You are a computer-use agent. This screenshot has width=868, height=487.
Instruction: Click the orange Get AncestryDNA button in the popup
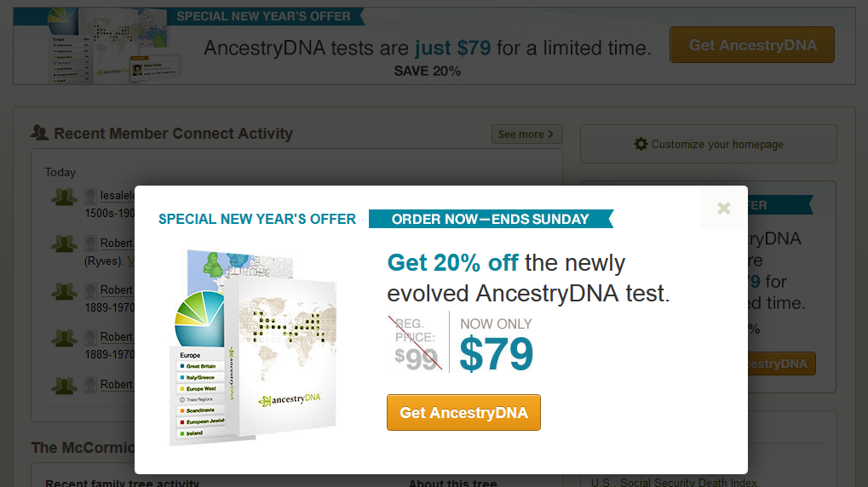[x=463, y=413]
